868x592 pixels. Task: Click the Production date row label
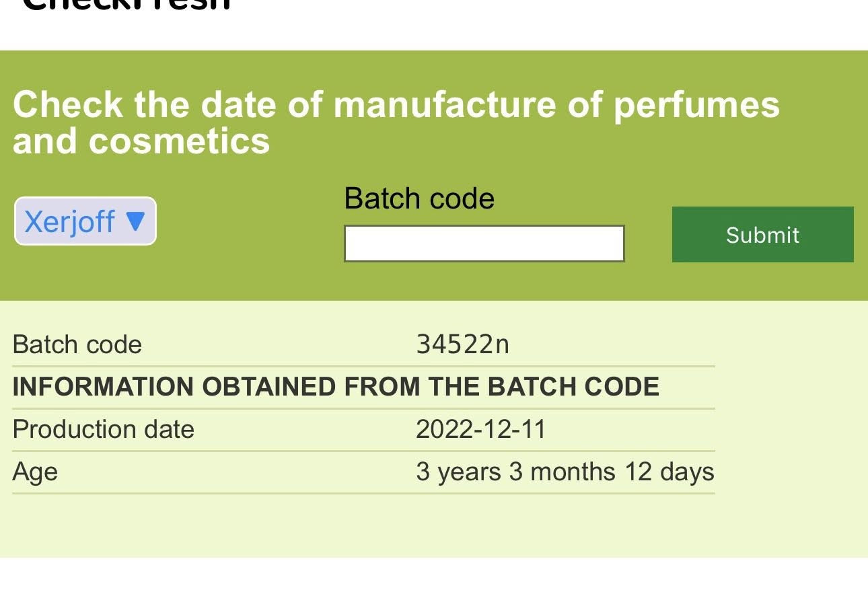tap(103, 429)
